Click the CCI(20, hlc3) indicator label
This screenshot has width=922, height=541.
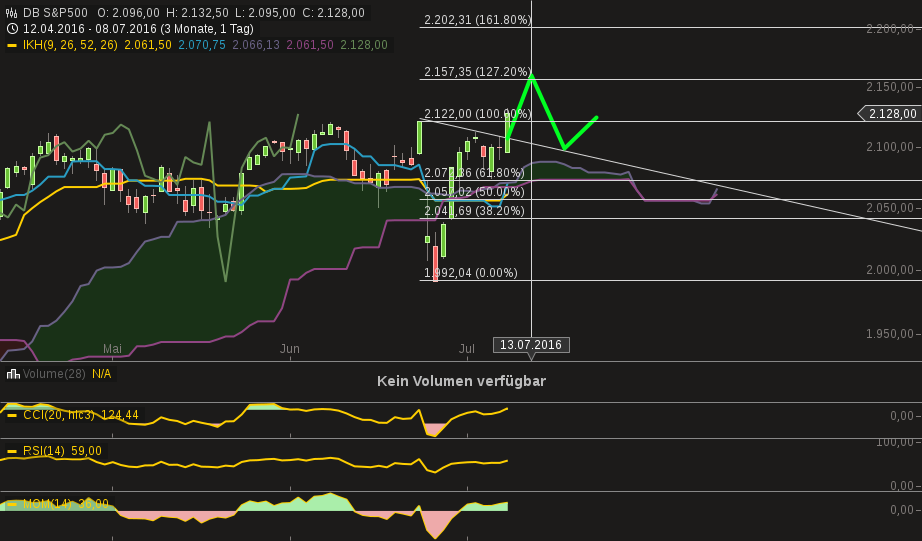(59, 415)
